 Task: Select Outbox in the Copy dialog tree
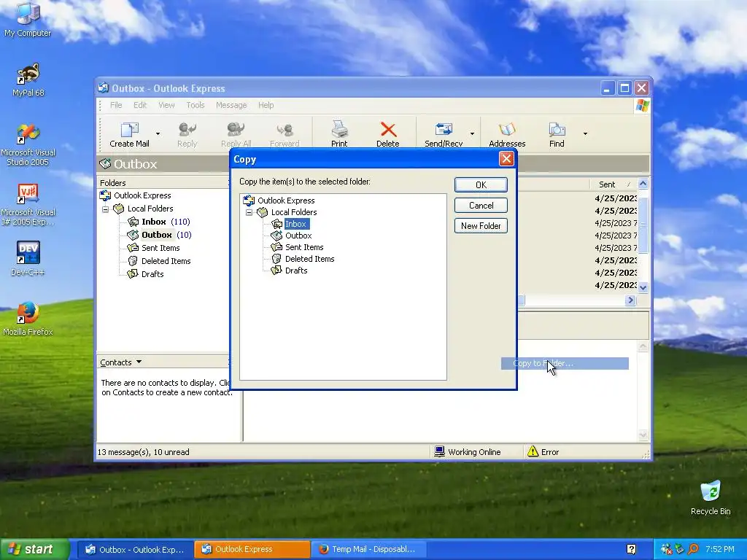[298, 236]
